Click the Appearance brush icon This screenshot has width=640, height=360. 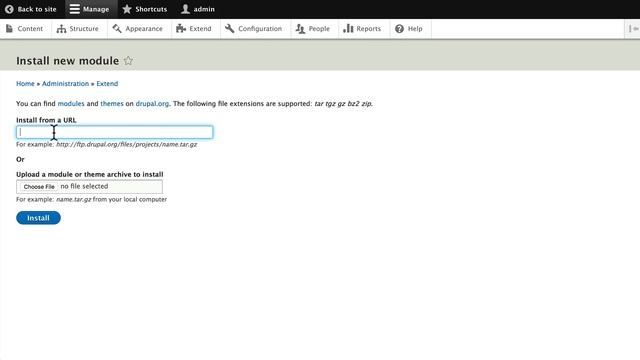pos(117,29)
